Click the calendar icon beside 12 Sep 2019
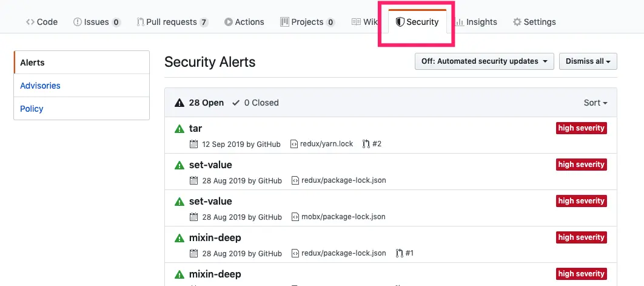Screen dimensions: 644x286 click(x=194, y=144)
